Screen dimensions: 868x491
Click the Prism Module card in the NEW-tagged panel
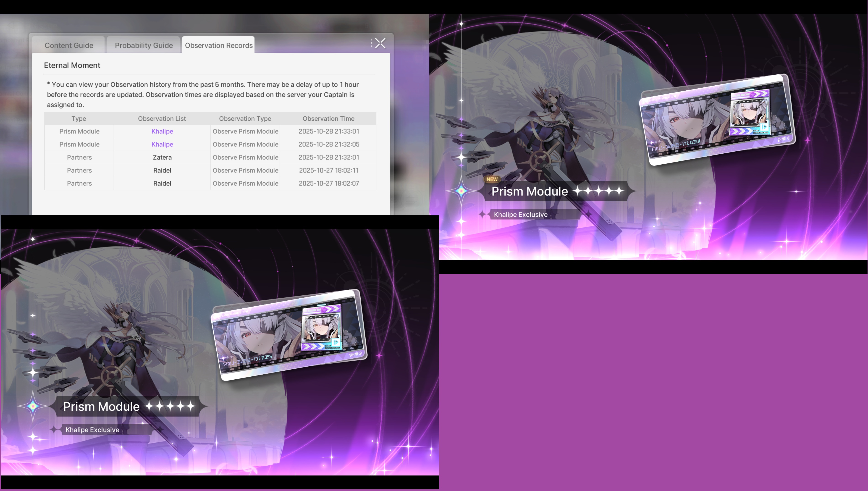coord(717,120)
